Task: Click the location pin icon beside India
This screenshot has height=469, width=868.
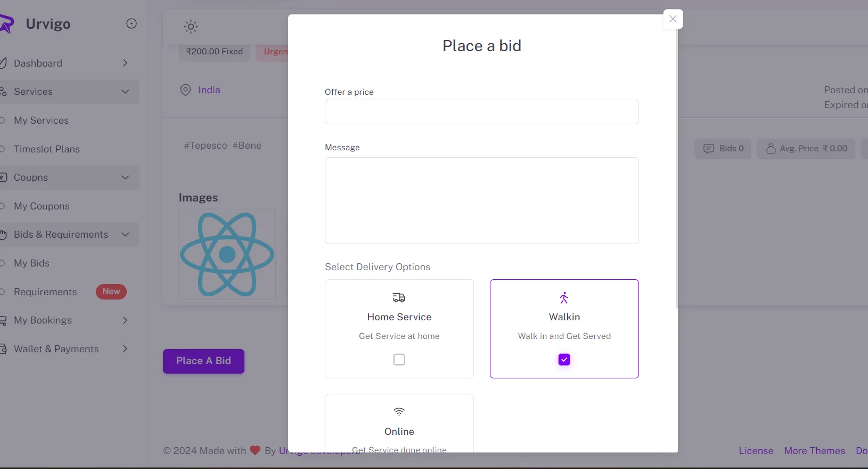Action: point(185,90)
